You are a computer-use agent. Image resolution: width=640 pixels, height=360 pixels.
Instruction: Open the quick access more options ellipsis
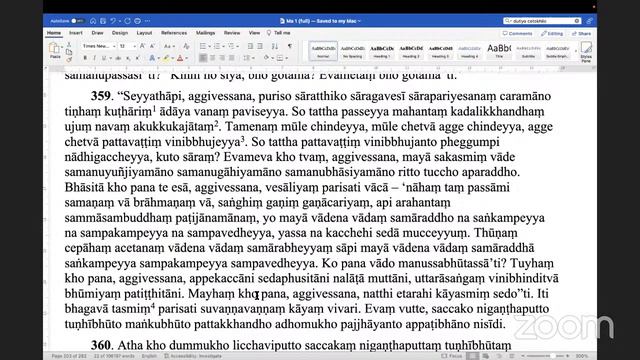click(147, 21)
